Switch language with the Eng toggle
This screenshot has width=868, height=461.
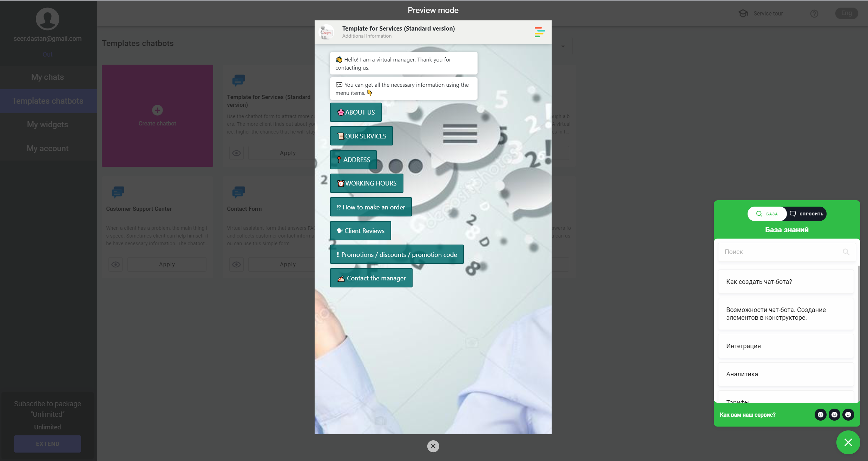point(846,13)
